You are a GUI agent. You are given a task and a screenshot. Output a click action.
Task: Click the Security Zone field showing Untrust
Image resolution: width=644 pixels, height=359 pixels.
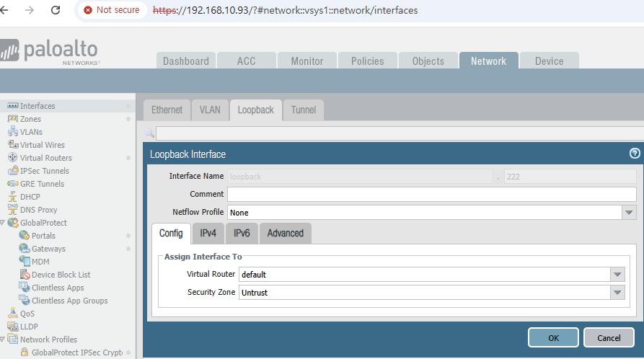(425, 293)
